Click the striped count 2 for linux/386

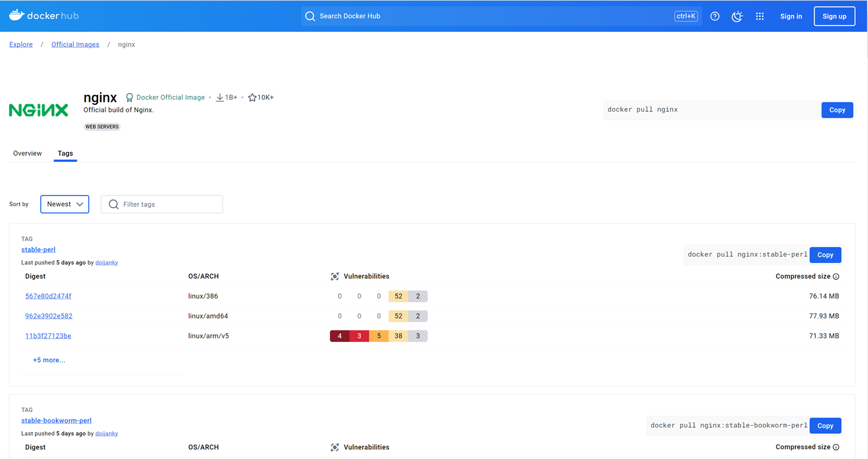coord(418,296)
